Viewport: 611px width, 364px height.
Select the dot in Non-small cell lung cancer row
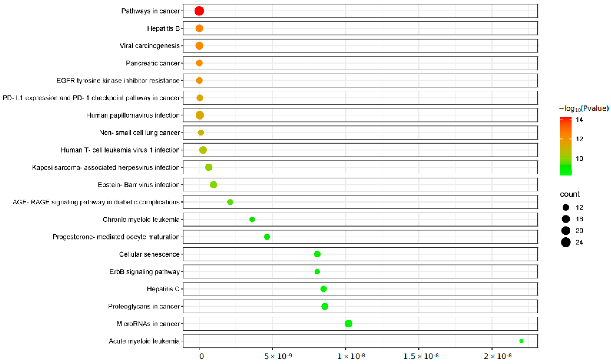coord(201,133)
